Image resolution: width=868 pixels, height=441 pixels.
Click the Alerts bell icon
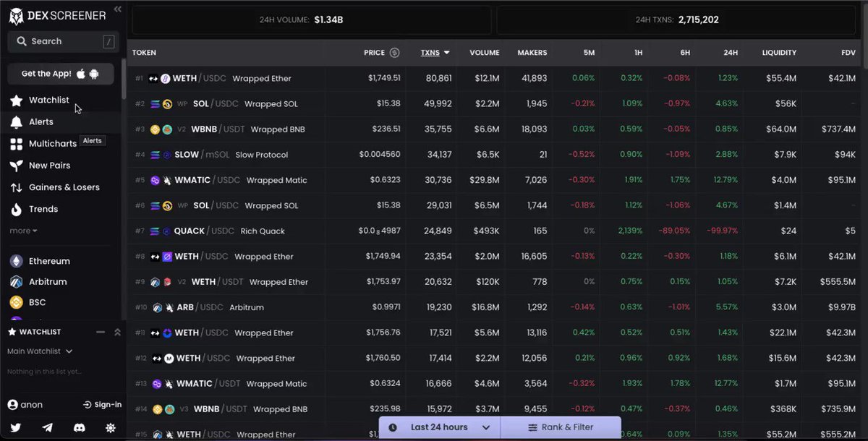click(16, 122)
